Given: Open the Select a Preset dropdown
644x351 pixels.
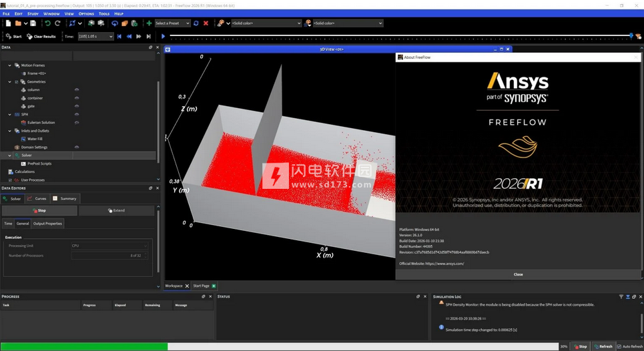Looking at the screenshot, I should [x=172, y=23].
